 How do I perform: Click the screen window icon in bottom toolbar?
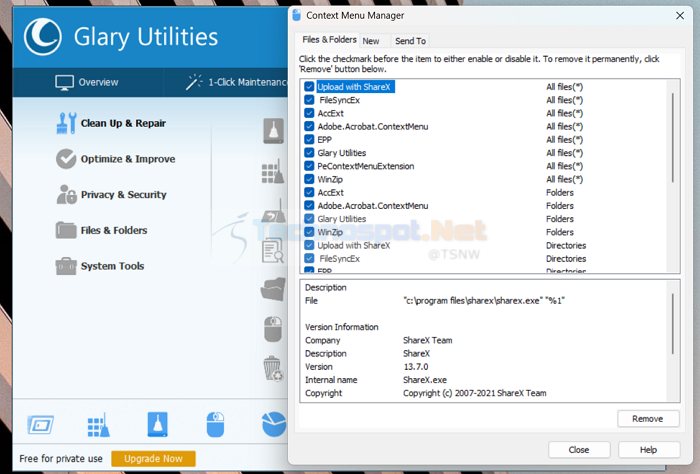(41, 425)
